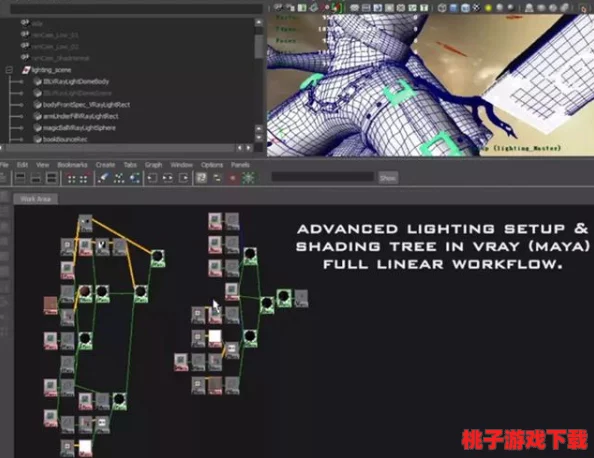Screen dimensions: 594x458
Task: Select the IBLVRayLightDomeBody item
Action: (76, 81)
